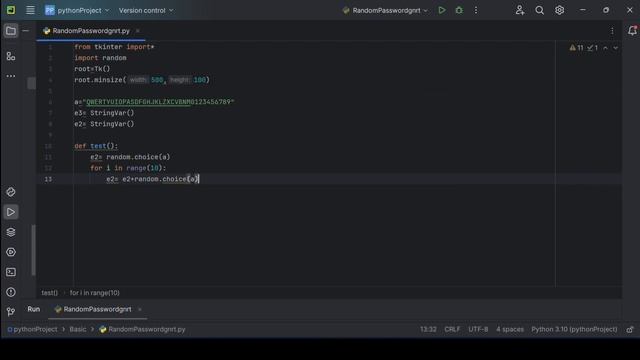This screenshot has height=360, width=640.
Task: Select Python 3.10 interpreter widget
Action: (574, 329)
